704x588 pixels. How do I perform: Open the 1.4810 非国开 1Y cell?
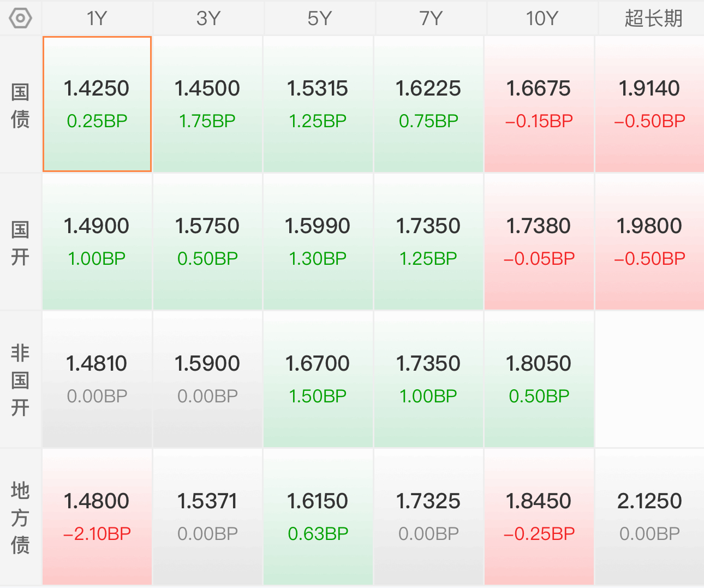tap(97, 379)
